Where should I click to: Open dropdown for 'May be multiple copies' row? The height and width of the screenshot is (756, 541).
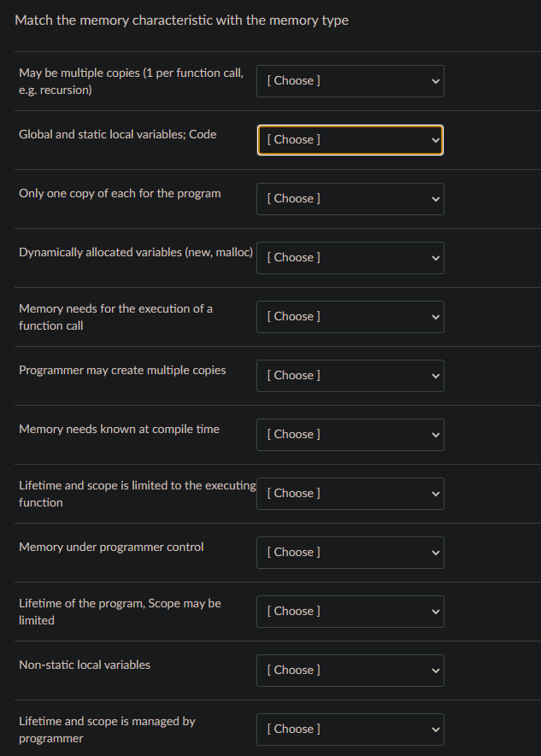click(350, 81)
